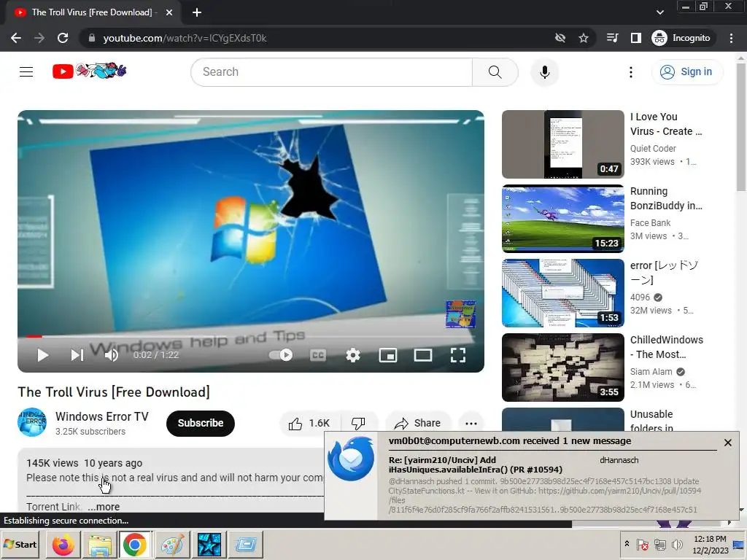Viewport: 747px width, 560px height.
Task: Play the video
Action: pos(43,355)
